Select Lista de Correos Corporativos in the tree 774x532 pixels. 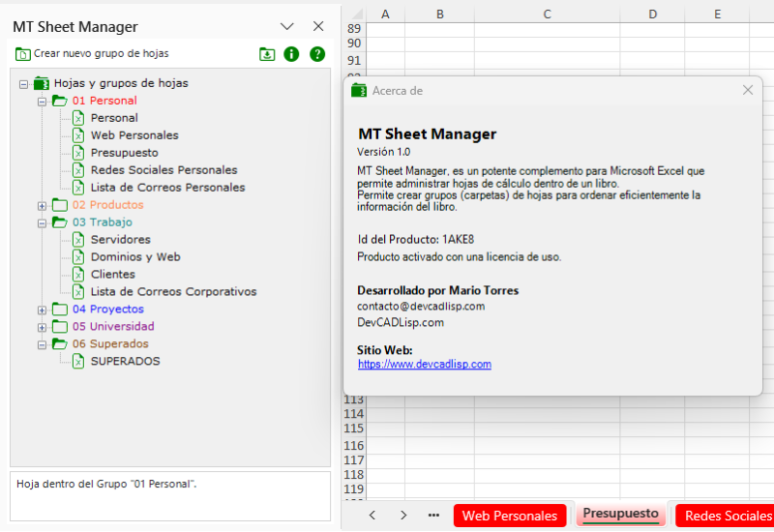tap(173, 292)
